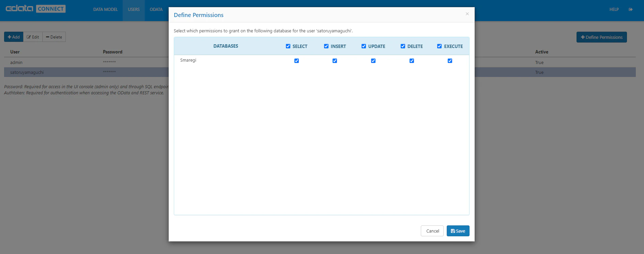Viewport: 644px width, 254px height.
Task: Click the Smaregi database name
Action: click(188, 60)
